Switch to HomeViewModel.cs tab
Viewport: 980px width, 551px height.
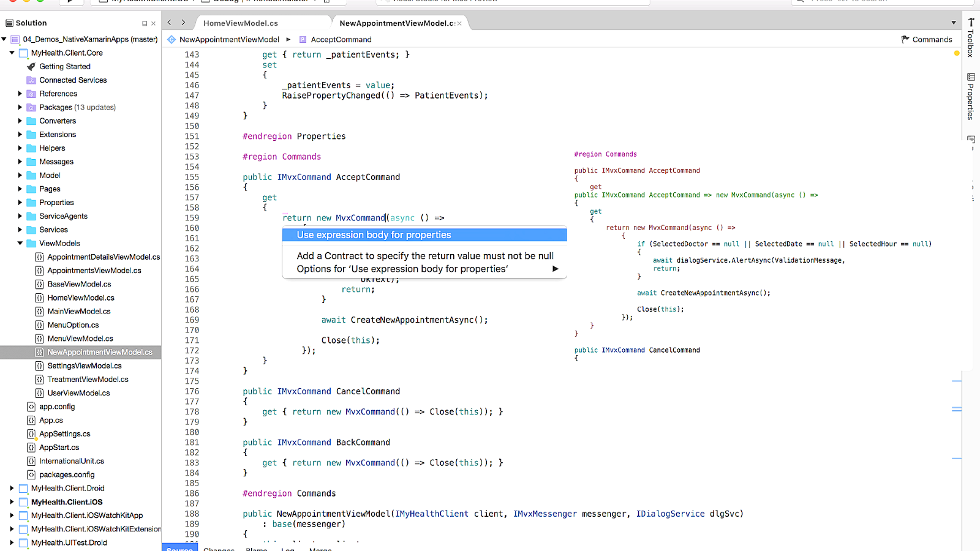coord(240,23)
